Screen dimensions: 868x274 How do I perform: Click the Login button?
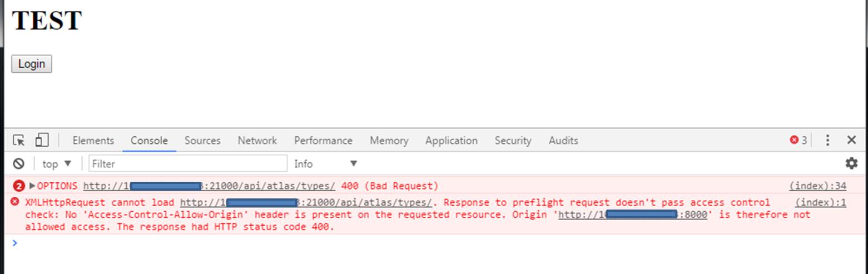(32, 64)
